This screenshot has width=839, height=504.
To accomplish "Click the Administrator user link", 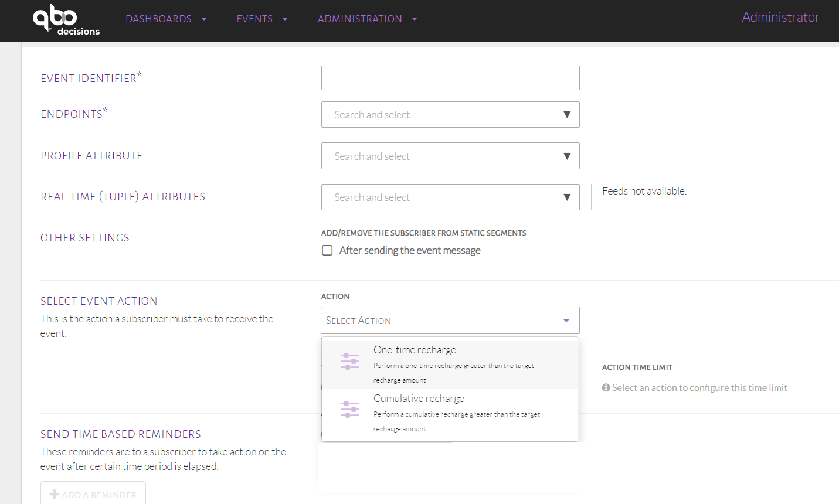I will tap(780, 17).
